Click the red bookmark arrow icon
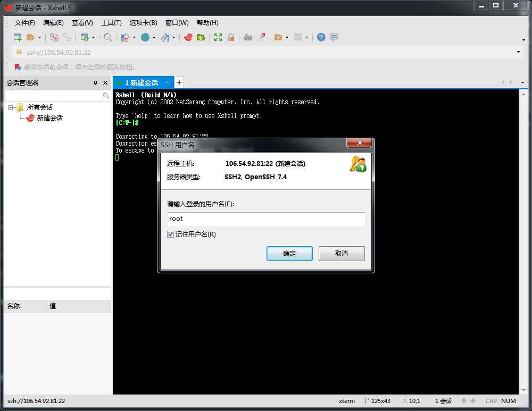The height and width of the screenshot is (411, 532). pos(18,67)
